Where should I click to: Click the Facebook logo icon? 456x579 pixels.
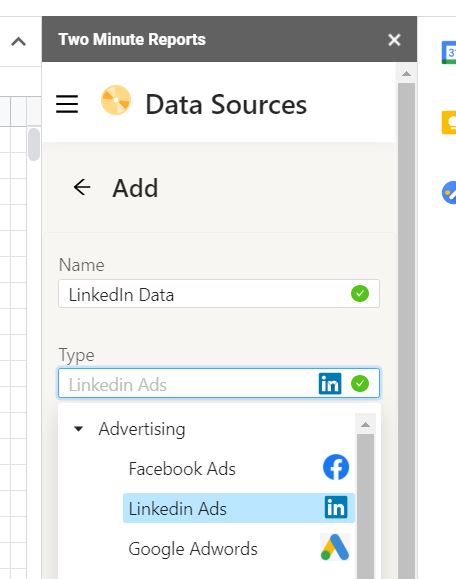(x=336, y=467)
